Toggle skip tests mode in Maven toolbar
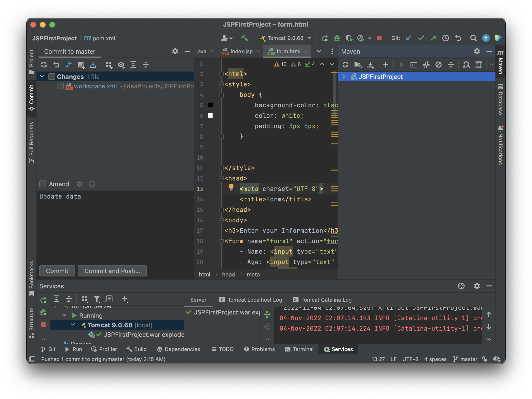The width and height of the screenshot is (532, 399). 438,65
